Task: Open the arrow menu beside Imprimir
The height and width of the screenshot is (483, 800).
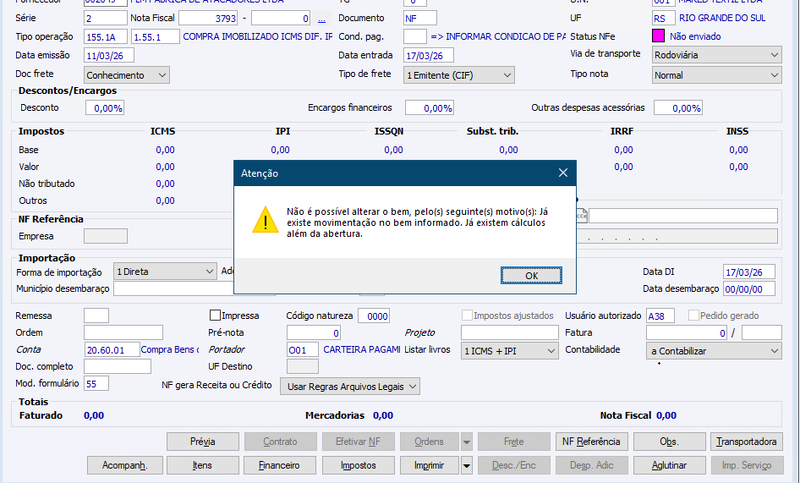Action: pos(466,465)
